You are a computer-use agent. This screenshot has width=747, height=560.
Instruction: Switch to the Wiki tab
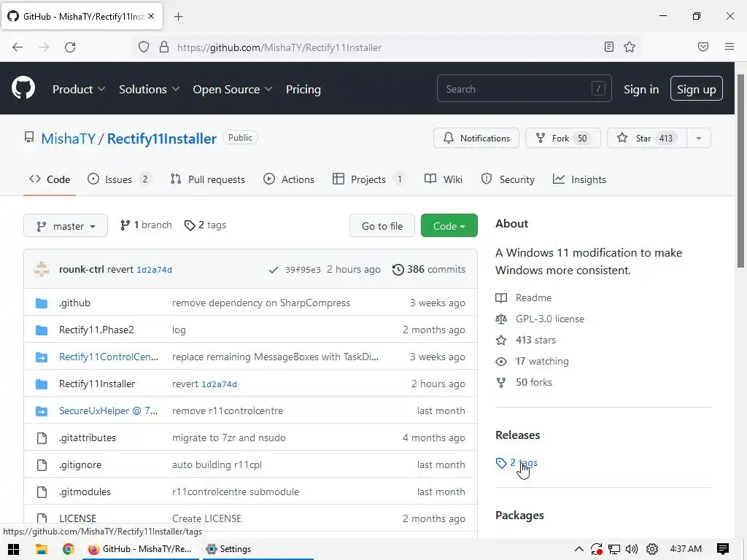click(x=443, y=179)
